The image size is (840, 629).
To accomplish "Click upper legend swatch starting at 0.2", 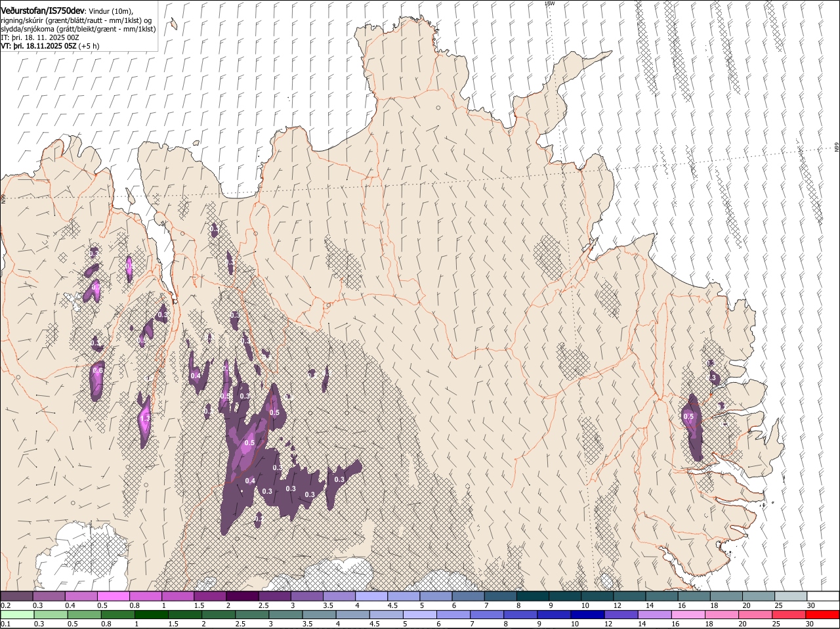I will click(x=16, y=596).
